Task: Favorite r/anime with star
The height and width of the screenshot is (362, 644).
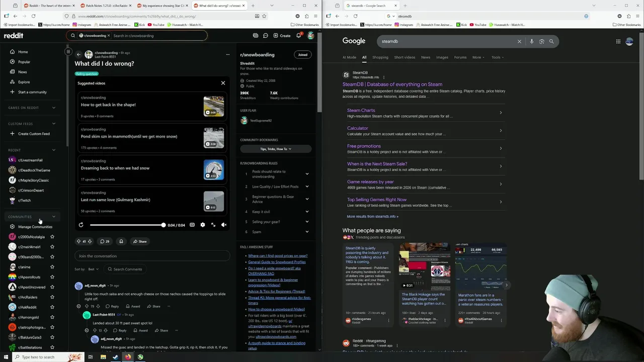Action: coord(52,267)
